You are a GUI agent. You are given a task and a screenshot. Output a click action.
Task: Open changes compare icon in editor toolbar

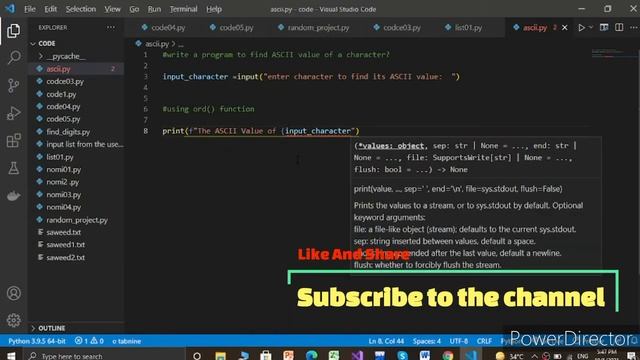(604, 27)
